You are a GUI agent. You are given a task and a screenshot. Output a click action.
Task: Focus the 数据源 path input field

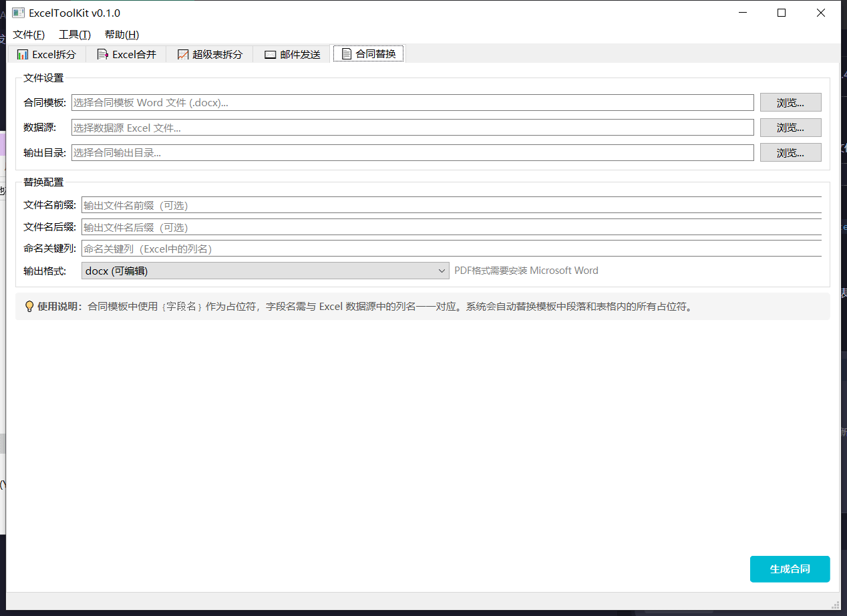(413, 128)
